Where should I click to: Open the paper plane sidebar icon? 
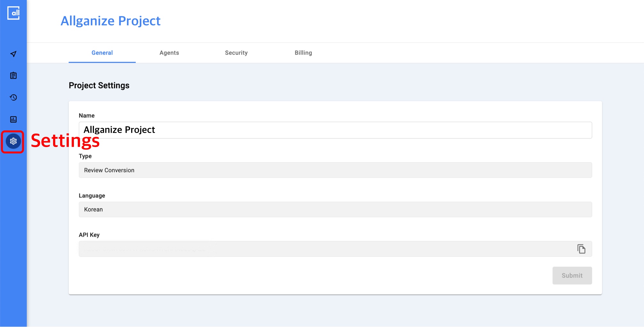[13, 54]
